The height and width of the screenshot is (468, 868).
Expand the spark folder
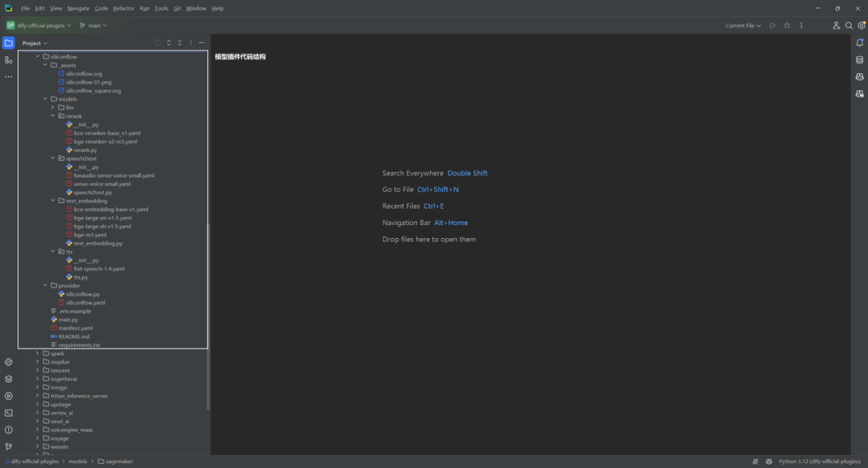click(x=38, y=353)
